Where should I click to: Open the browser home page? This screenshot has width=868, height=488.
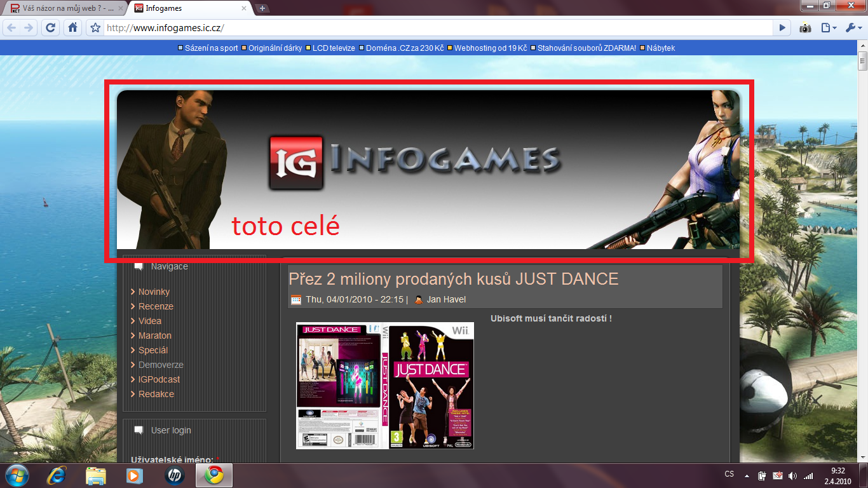(x=73, y=28)
